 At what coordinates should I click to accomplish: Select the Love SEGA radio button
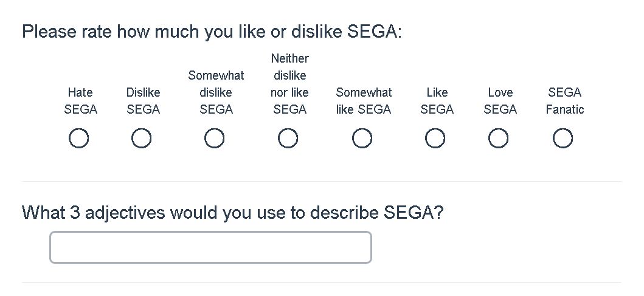click(x=499, y=139)
